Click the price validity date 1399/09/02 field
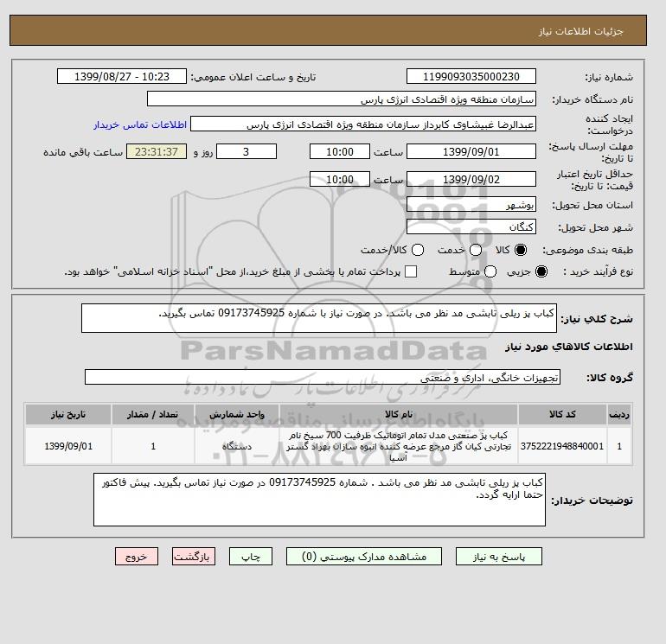Viewport: 666px width, 644px height. coord(471,179)
